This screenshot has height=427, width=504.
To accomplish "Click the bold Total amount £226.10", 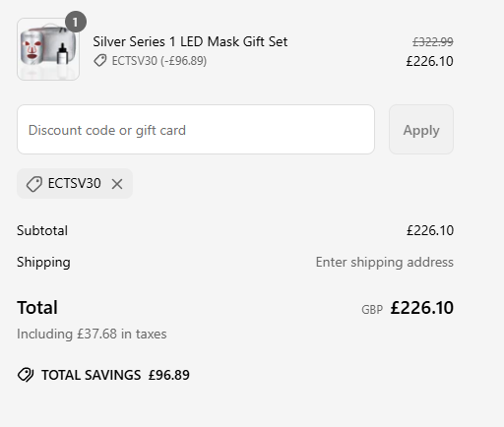I will [422, 308].
